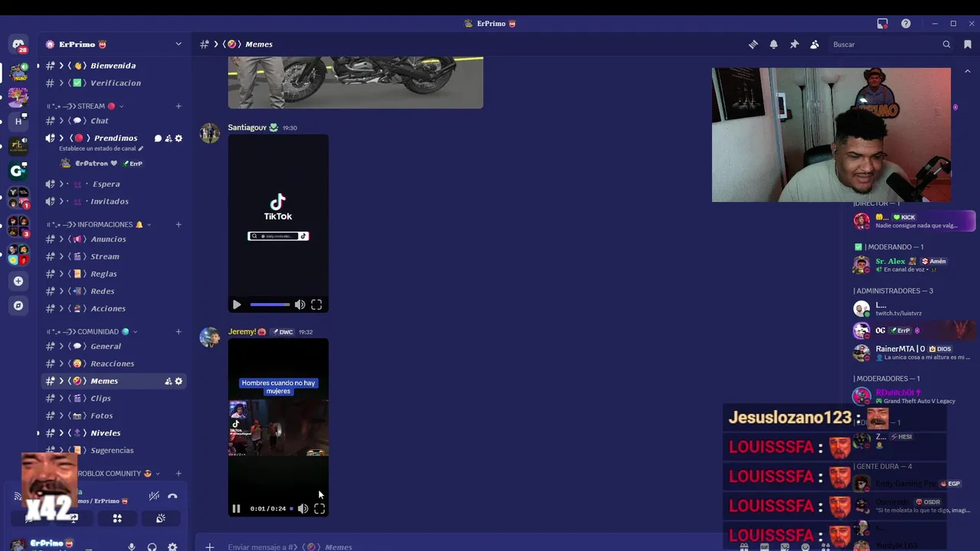Image resolution: width=980 pixels, height=551 pixels.
Task: Open ErPrimo server dropdown menu
Action: click(x=178, y=44)
